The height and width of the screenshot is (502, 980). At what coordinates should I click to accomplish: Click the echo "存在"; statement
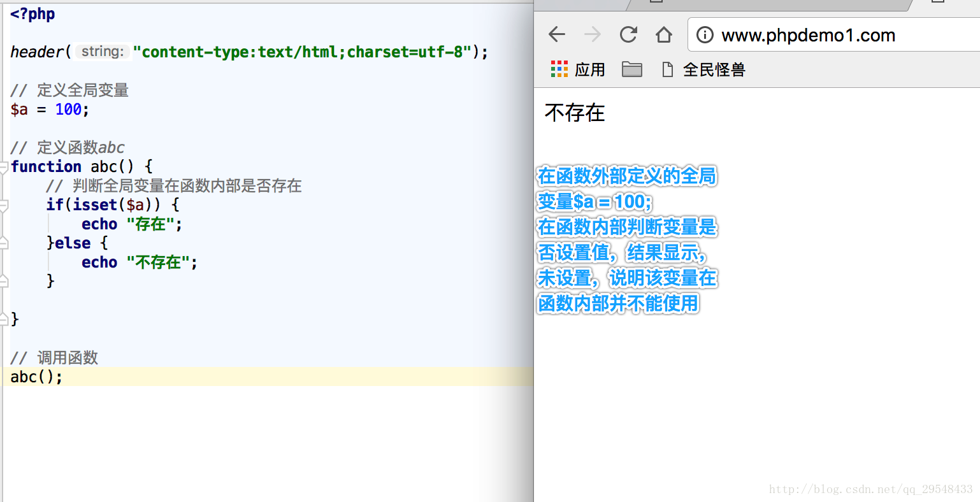point(132,224)
